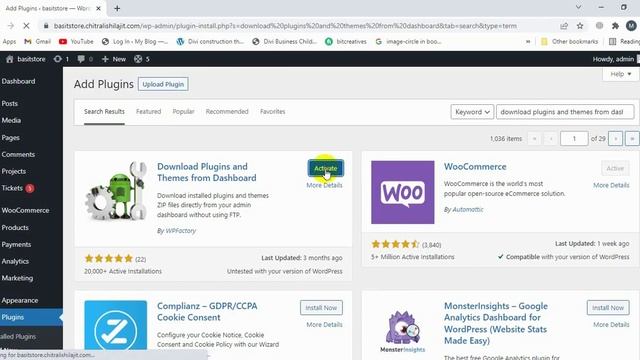640x360 pixels.
Task: Open the Gmail bookmark
Action: point(38,42)
